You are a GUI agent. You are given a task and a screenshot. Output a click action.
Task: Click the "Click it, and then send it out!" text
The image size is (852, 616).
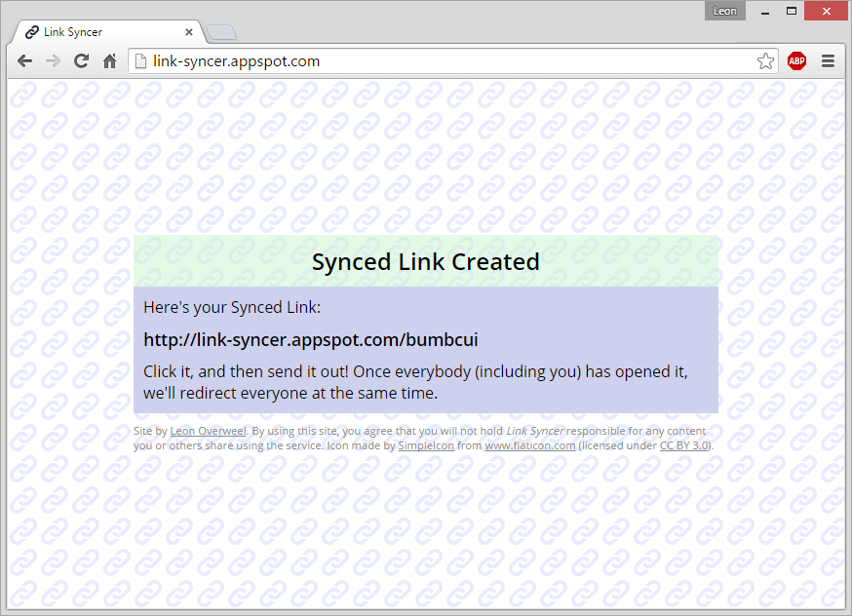click(x=246, y=371)
